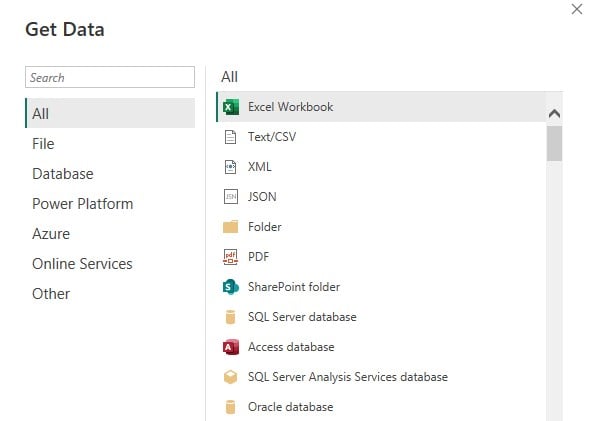Select the 'Excel Workbook' label
592x421 pixels.
(x=290, y=107)
